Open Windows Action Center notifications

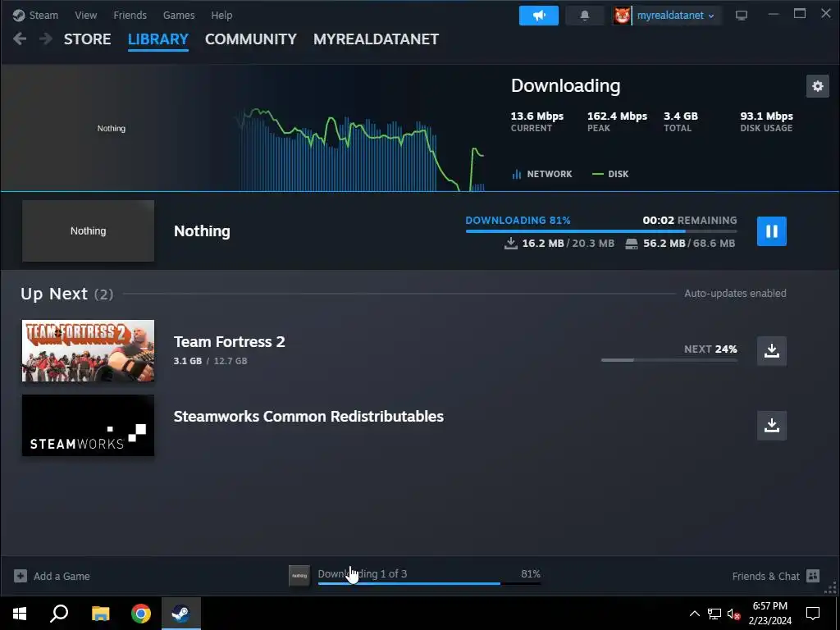click(x=813, y=614)
